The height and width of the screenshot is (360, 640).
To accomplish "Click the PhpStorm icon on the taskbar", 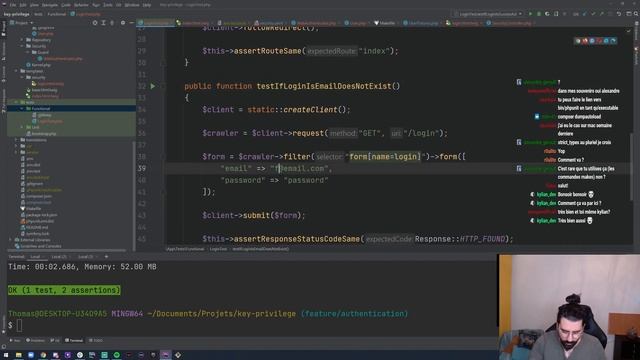I will tap(166, 355).
